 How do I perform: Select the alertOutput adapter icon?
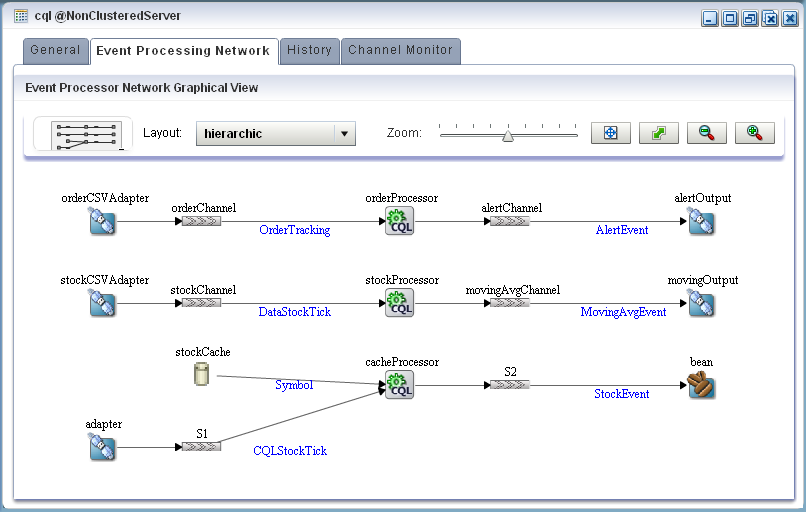(701, 222)
